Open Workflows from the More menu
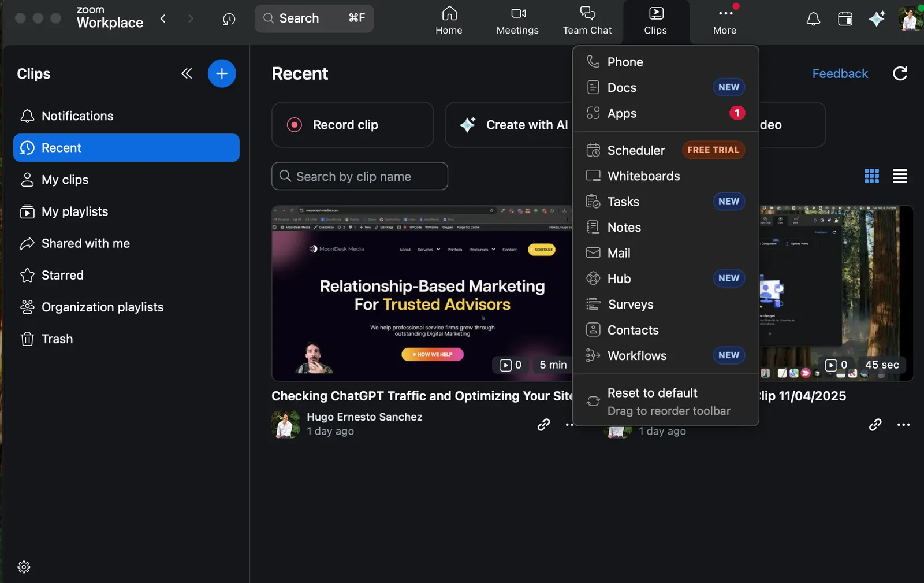Image resolution: width=924 pixels, height=583 pixels. tap(665, 355)
